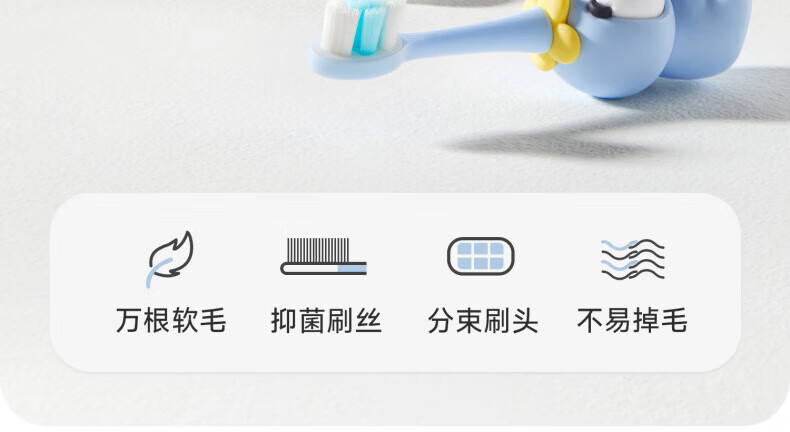The height and width of the screenshot is (432, 790).
Task: Tap the grid brush-head icon
Action: click(481, 256)
